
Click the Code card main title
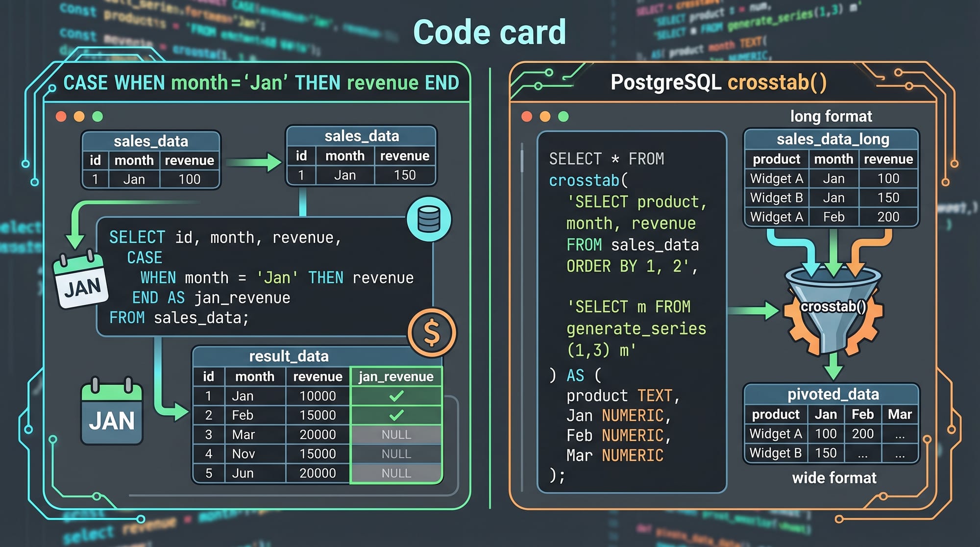490,32
